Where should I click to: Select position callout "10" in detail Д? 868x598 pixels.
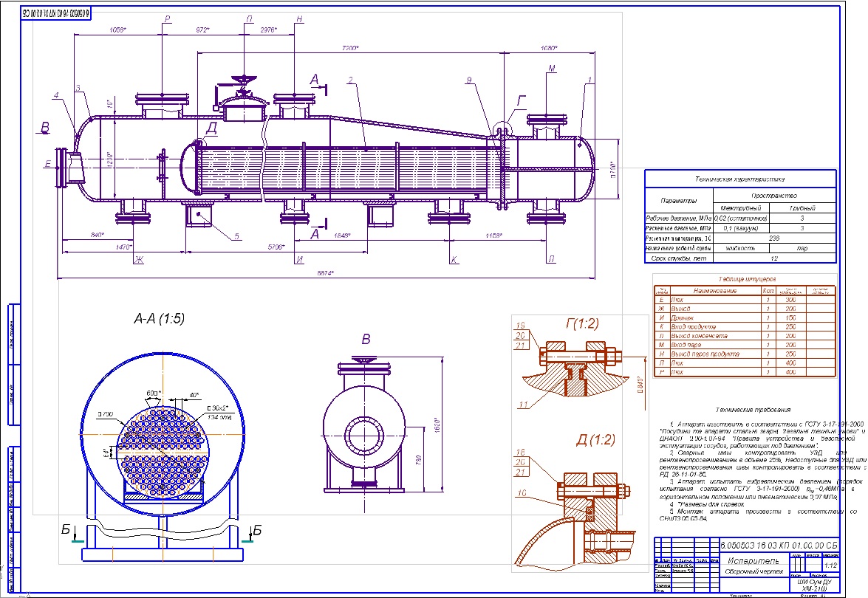(x=522, y=493)
